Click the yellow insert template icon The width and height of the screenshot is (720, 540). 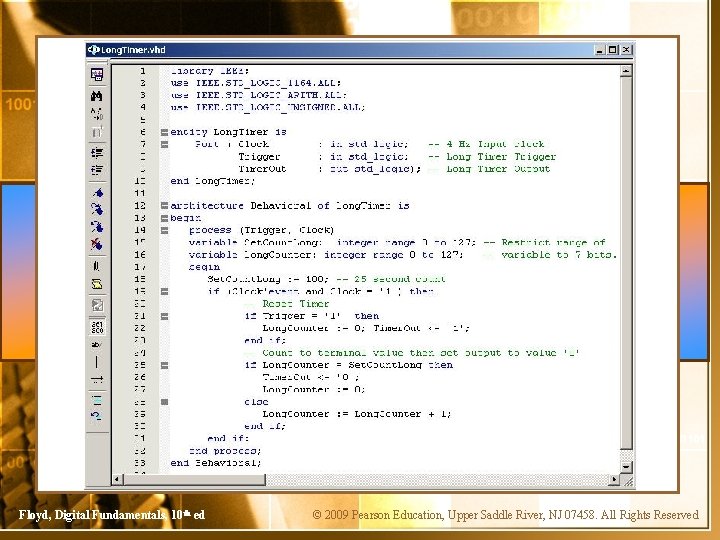[x=97, y=284]
